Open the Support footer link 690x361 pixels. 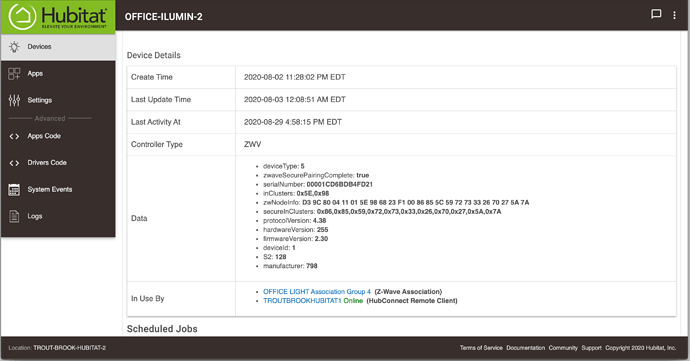click(591, 348)
